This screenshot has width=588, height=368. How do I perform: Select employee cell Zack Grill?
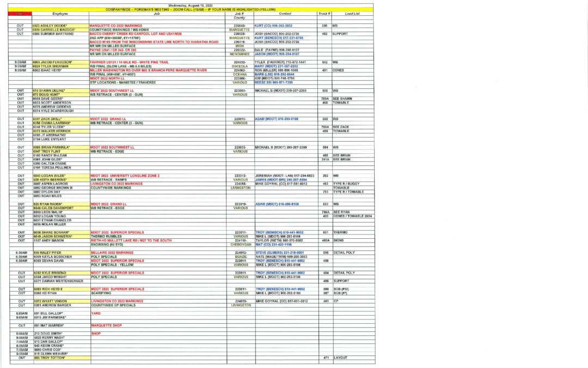(61, 119)
